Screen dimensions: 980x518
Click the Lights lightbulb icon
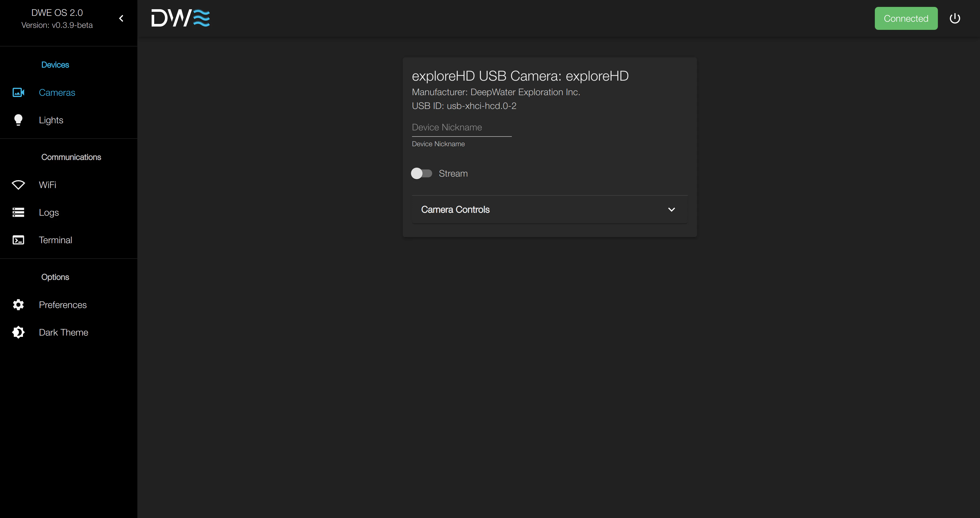coord(18,120)
